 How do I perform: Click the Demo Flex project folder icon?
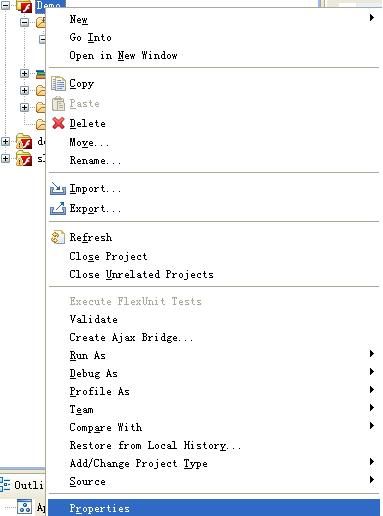[24, 7]
